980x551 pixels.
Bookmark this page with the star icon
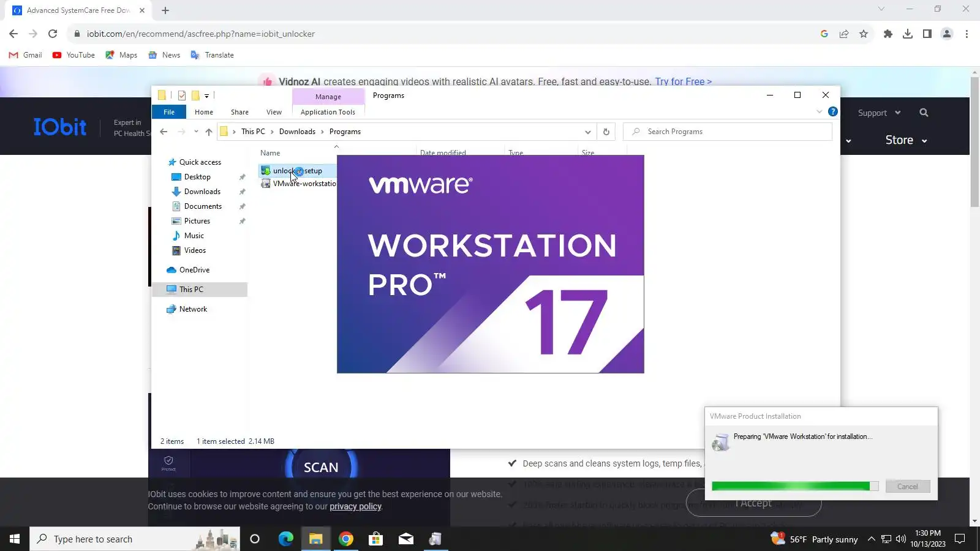864,34
